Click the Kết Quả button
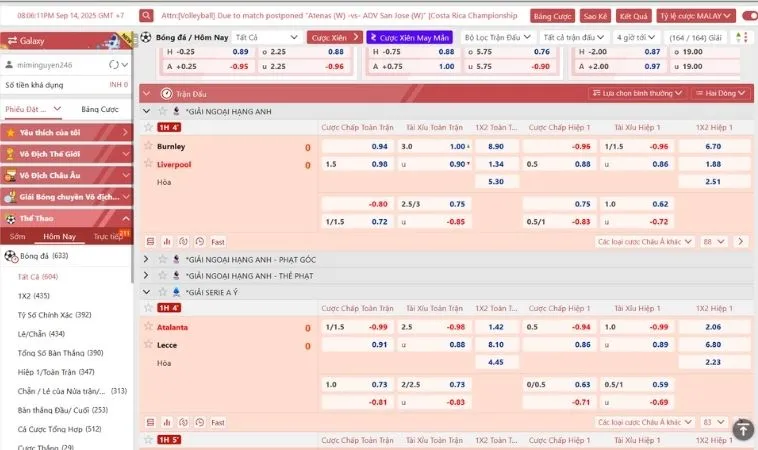This screenshot has width=758, height=450. click(632, 17)
